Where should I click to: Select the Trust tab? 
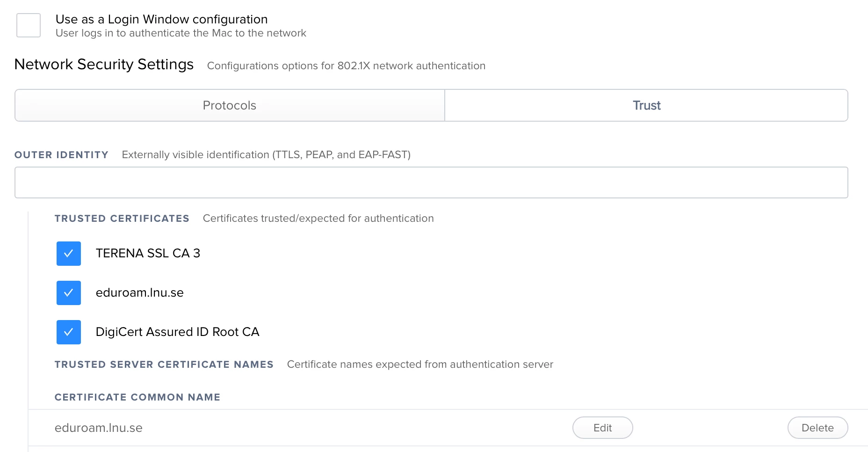pos(646,105)
